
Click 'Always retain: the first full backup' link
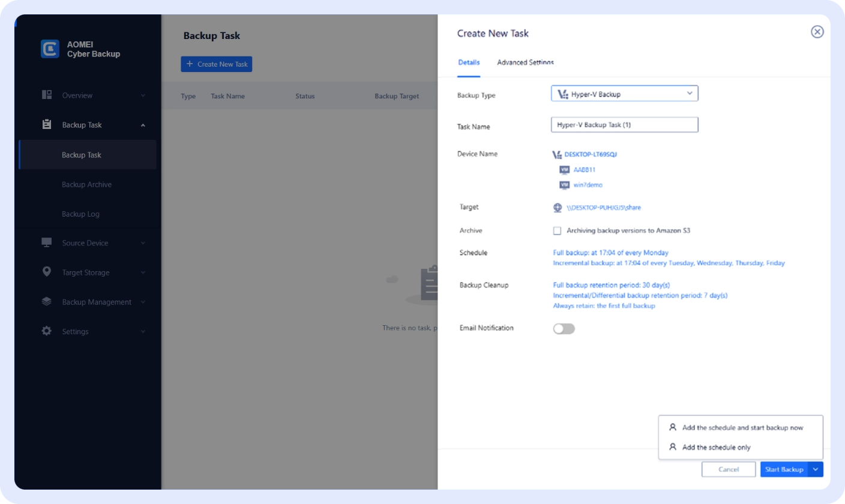click(x=604, y=305)
